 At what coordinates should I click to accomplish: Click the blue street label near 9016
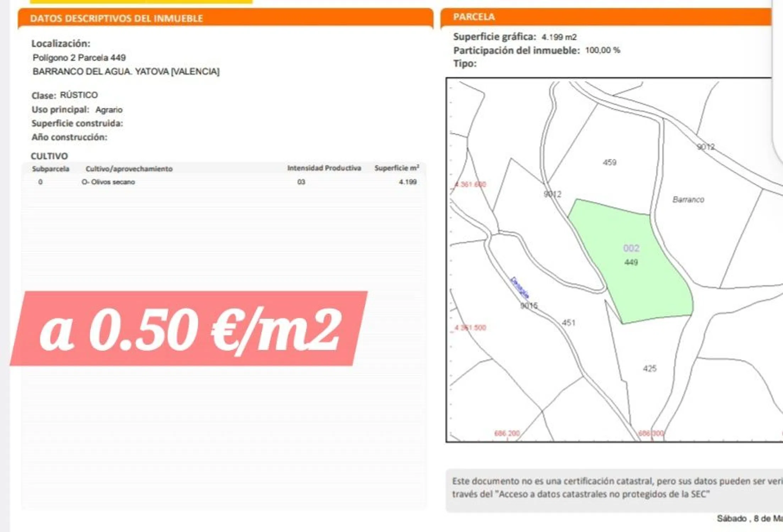(519, 288)
